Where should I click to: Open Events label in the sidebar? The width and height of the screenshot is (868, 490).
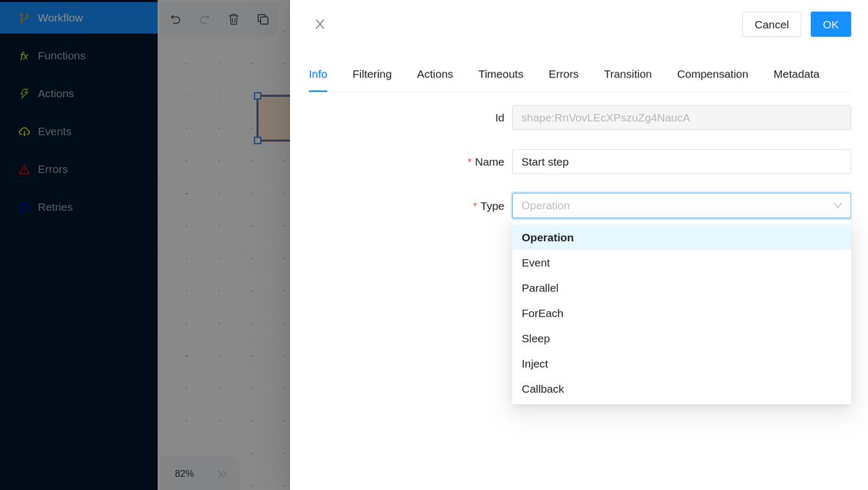(x=54, y=132)
